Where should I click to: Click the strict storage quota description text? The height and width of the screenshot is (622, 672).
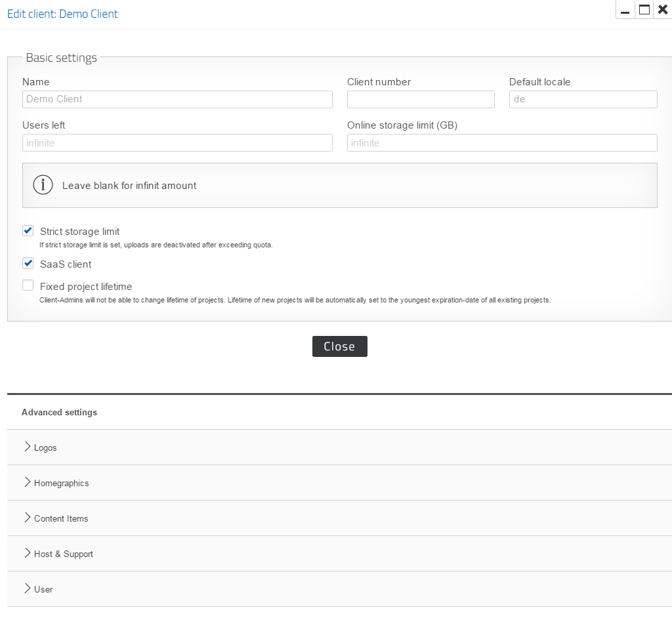(x=156, y=245)
